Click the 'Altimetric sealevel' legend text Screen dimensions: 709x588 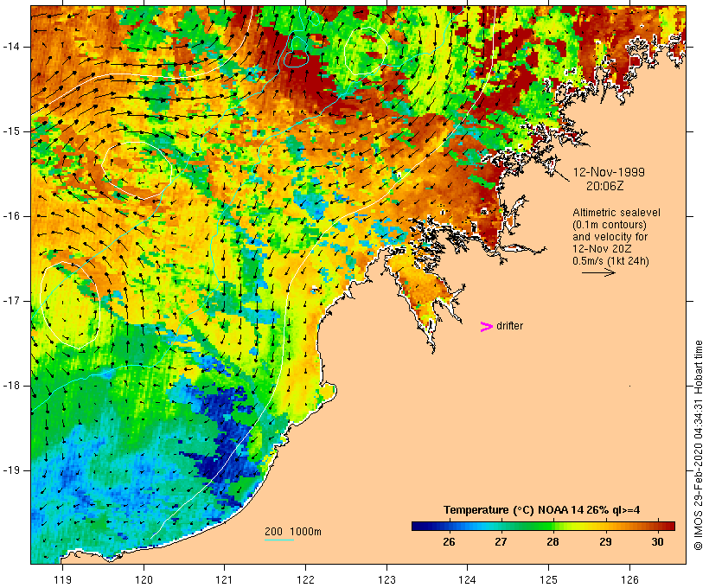(x=616, y=213)
